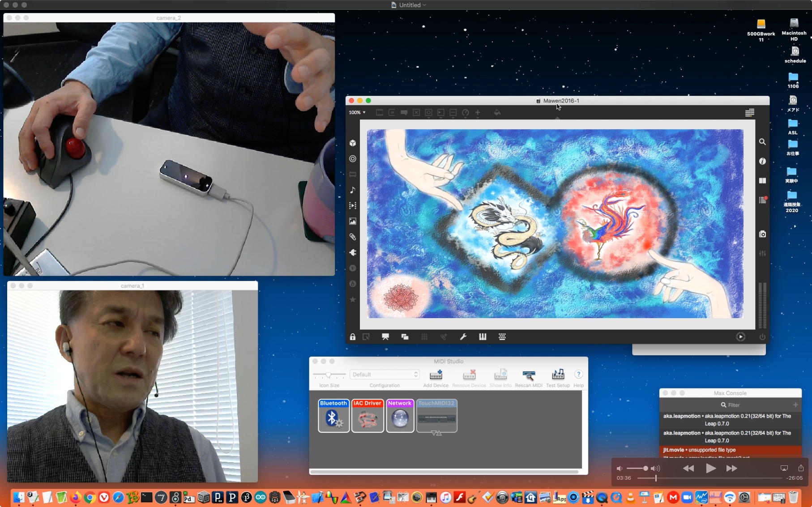Select the Network device in MIDI Studio

click(400, 416)
